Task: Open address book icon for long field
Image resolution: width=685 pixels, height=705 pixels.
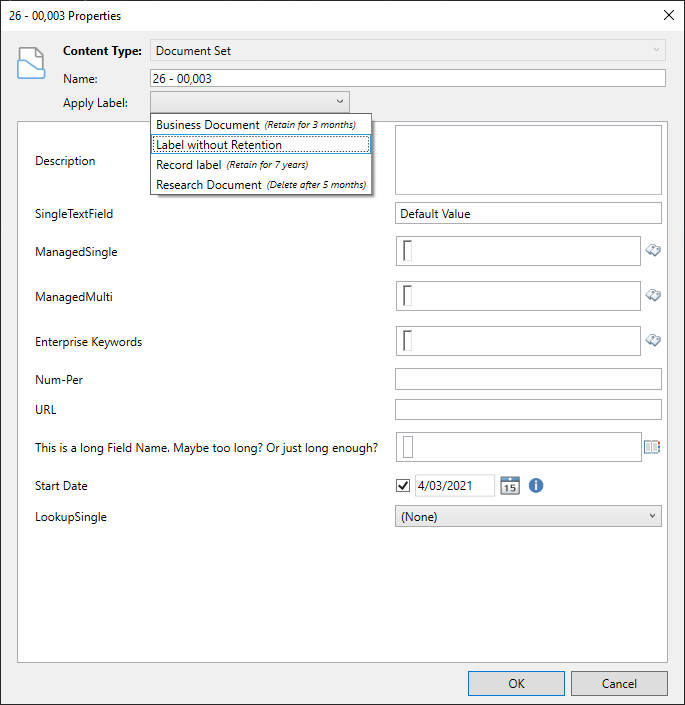Action: (x=652, y=447)
